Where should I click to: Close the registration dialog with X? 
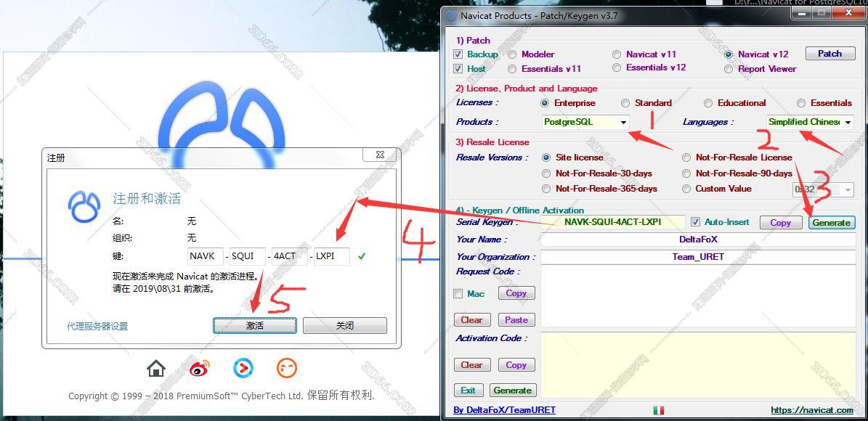coord(380,155)
